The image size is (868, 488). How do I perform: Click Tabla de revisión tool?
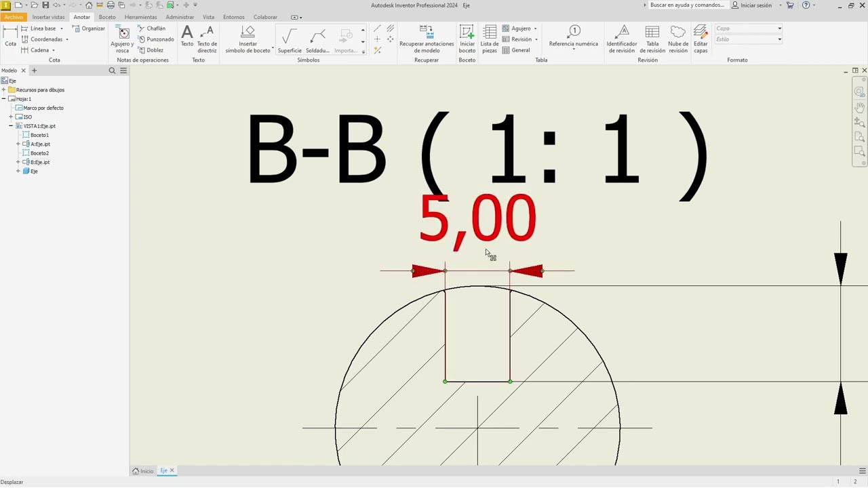(652, 39)
